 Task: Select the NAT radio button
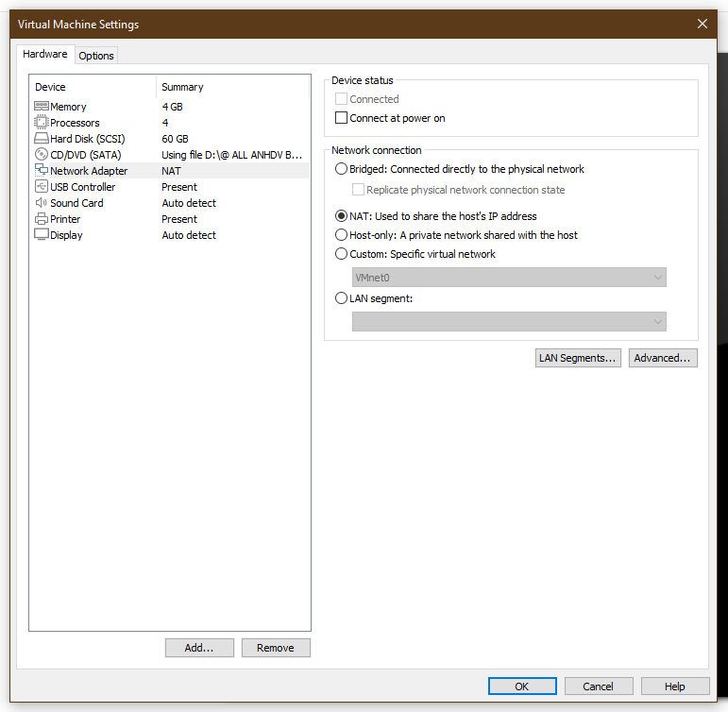pyautogui.click(x=341, y=216)
